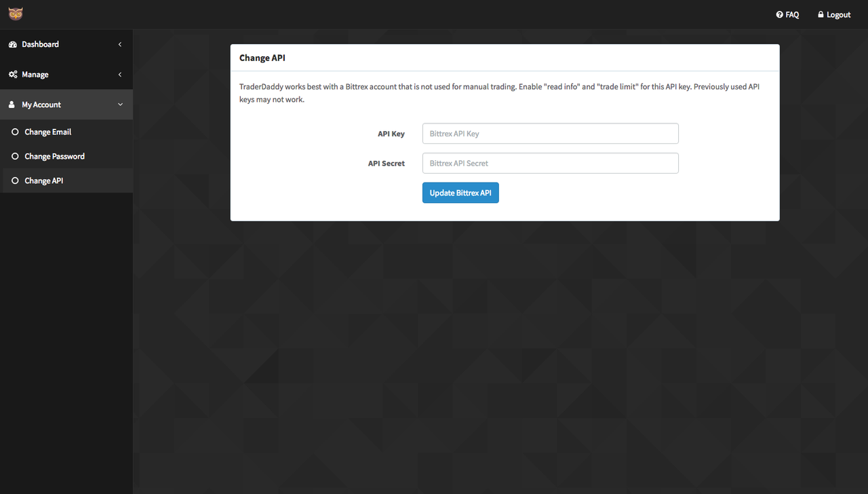The width and height of the screenshot is (868, 494).
Task: Select Change API in sidebar
Action: (x=66, y=180)
